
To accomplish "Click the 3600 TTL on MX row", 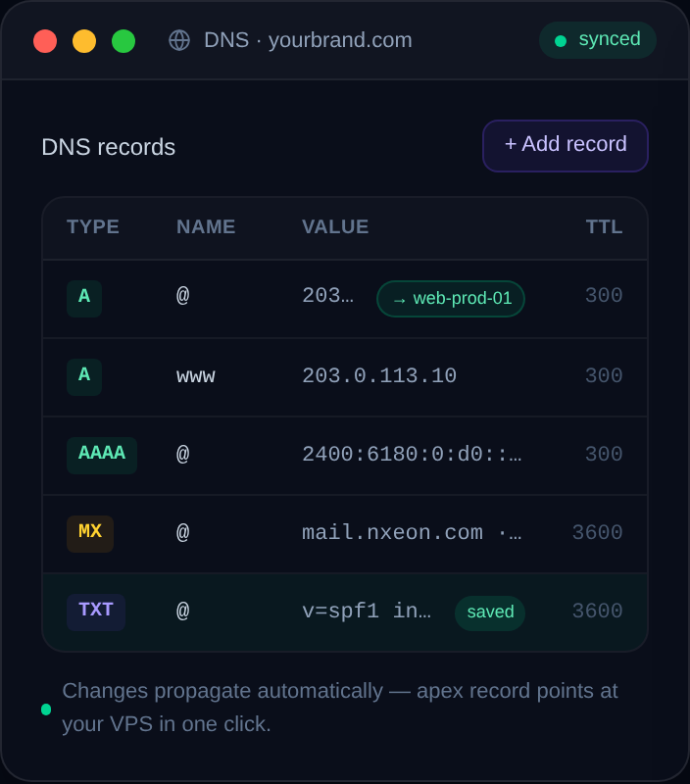I will click(x=598, y=533).
